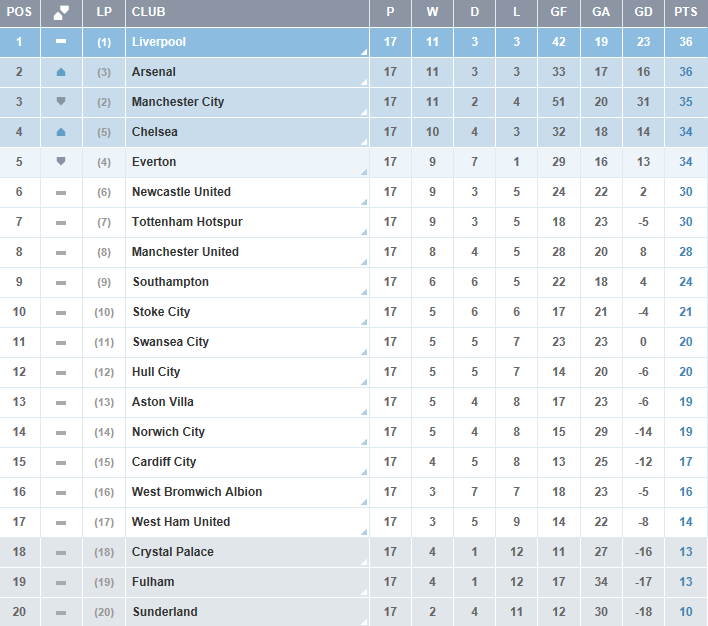This screenshot has height=626, width=708.
Task: Click Liverpool's white no-change dash icon
Action: [x=61, y=42]
